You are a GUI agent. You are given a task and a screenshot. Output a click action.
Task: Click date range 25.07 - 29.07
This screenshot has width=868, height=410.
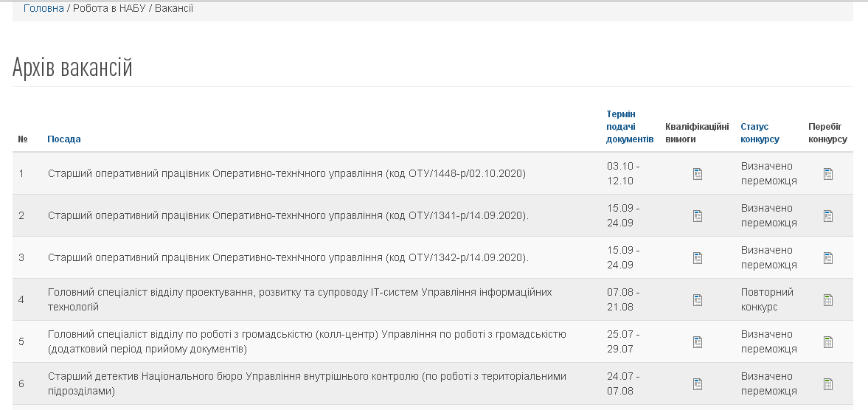[x=623, y=341]
